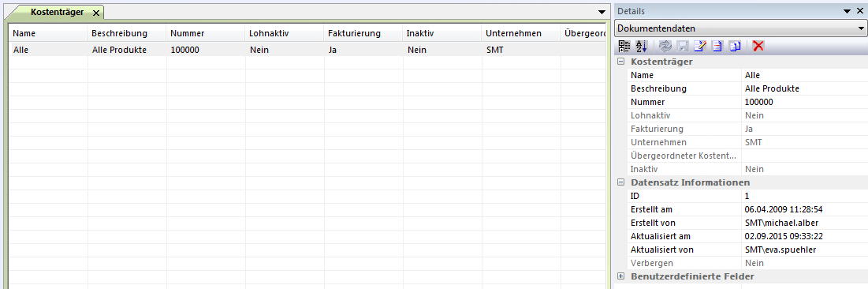The image size is (868, 289).
Task: Delete the record with the red X icon
Action: pos(758,47)
